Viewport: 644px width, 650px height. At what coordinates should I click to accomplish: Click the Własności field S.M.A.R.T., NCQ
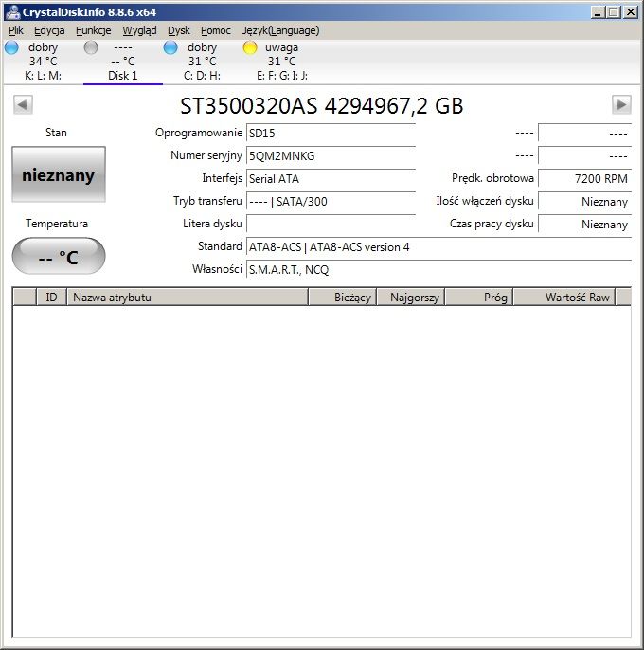pos(438,270)
